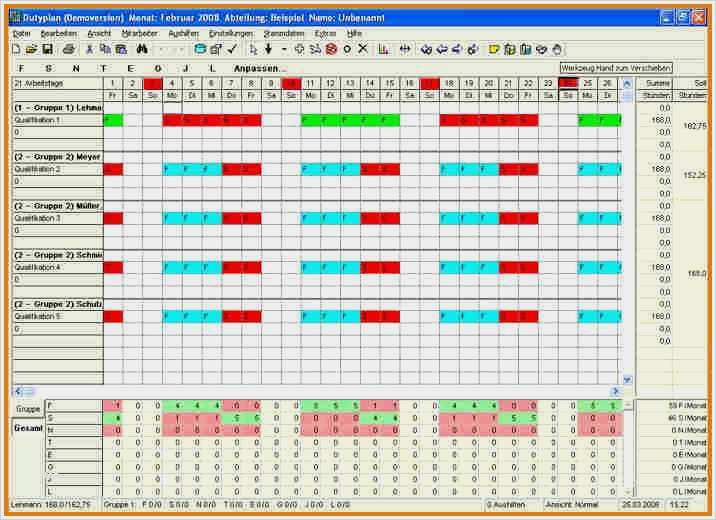This screenshot has height=520, width=716.
Task: Click the schedule scrollbar down arrow
Action: click(627, 379)
